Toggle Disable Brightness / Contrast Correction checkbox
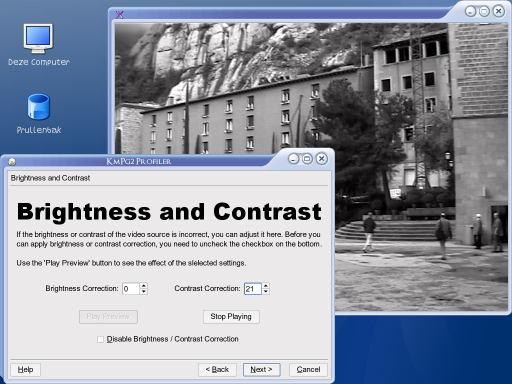Viewport: 512px width, 384px height. (x=100, y=339)
